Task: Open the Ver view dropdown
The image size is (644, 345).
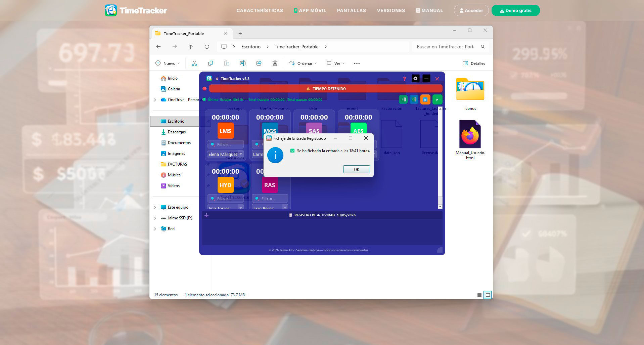Action: [x=336, y=63]
